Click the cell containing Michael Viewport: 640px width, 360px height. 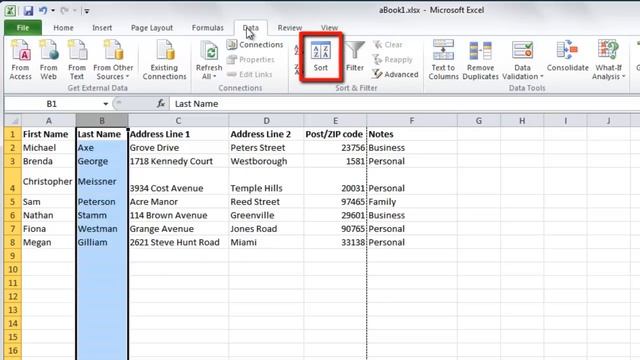(x=49, y=148)
